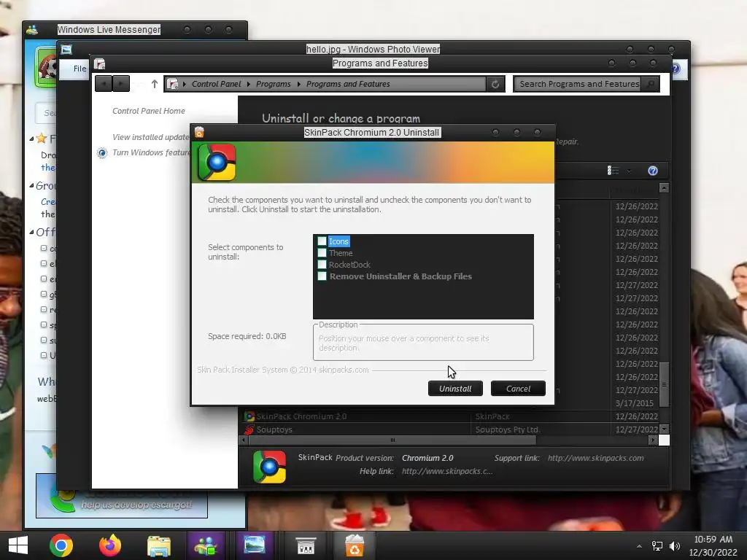This screenshot has height=560, width=747.
Task: Click Programs and Features breadcrumb
Action: pos(348,84)
